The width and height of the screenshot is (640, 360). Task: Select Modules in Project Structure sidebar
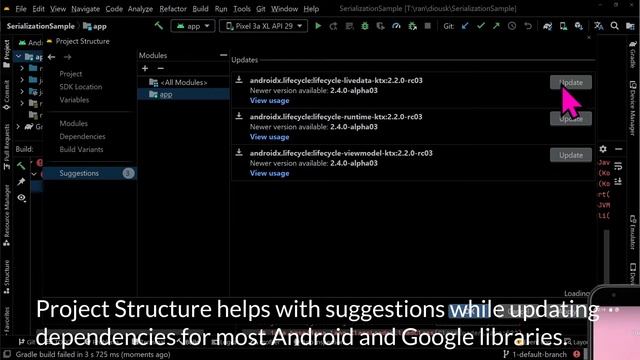73,123
